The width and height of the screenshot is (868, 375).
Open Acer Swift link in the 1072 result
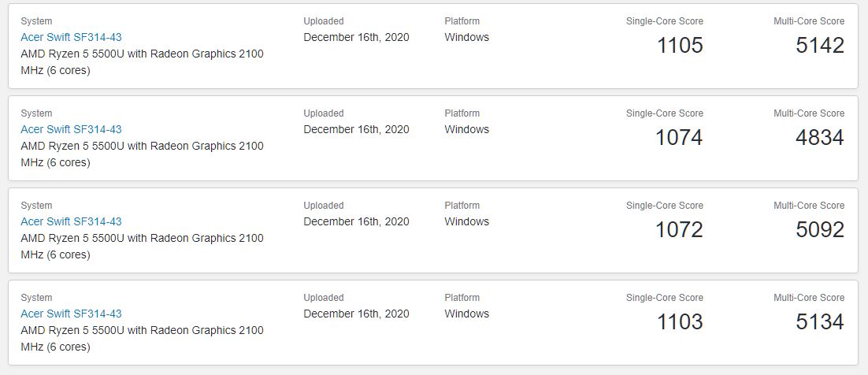(71, 221)
